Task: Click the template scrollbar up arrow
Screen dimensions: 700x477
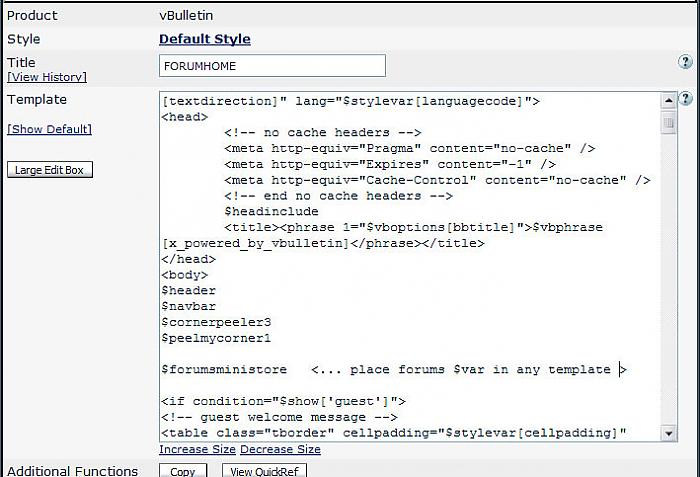Action: point(669,101)
